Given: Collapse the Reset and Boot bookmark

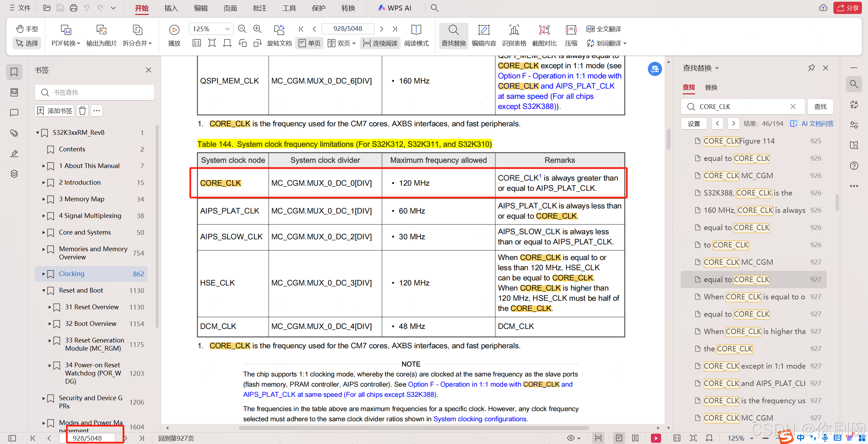Looking at the screenshot, I should click(x=43, y=290).
